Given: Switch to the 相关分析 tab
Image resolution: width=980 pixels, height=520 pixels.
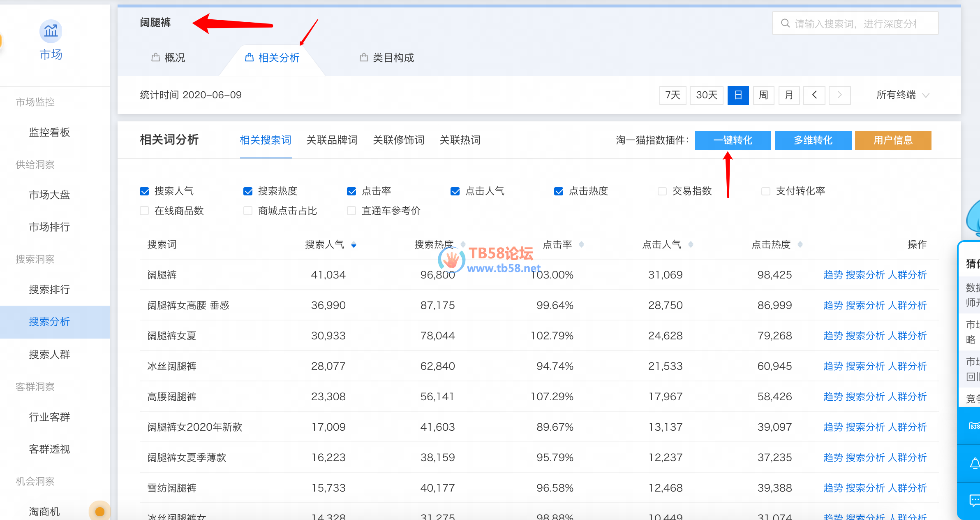Looking at the screenshot, I should pos(273,58).
